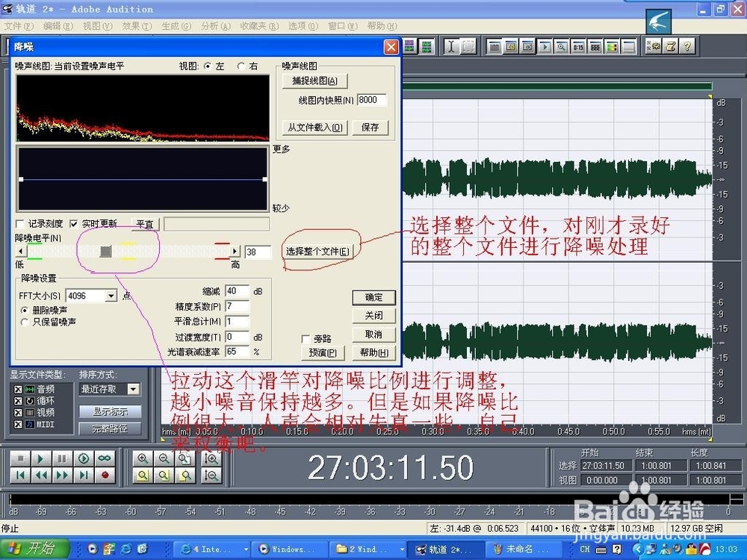The width and height of the screenshot is (747, 560).
Task: Click the 从文件载入(O) button
Action: (315, 128)
